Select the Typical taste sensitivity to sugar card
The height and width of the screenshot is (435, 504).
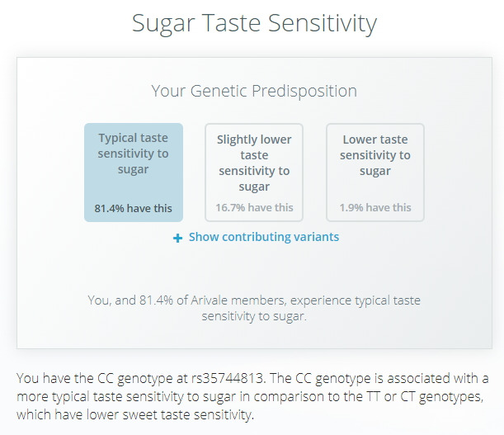tap(133, 173)
